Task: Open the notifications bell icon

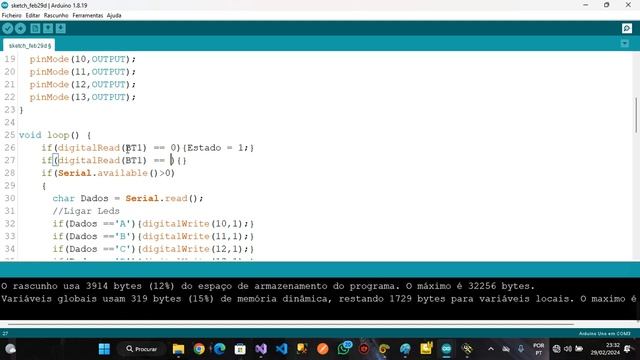Action: (x=627, y=349)
